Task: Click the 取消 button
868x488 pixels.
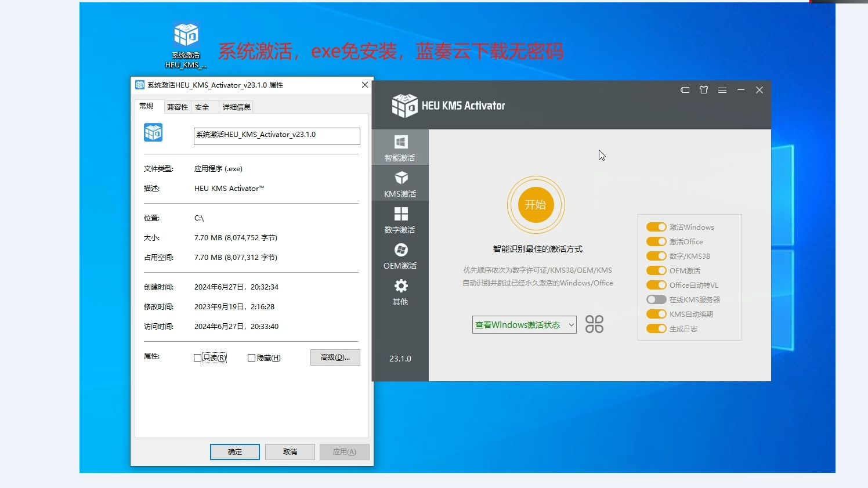Action: tap(290, 452)
